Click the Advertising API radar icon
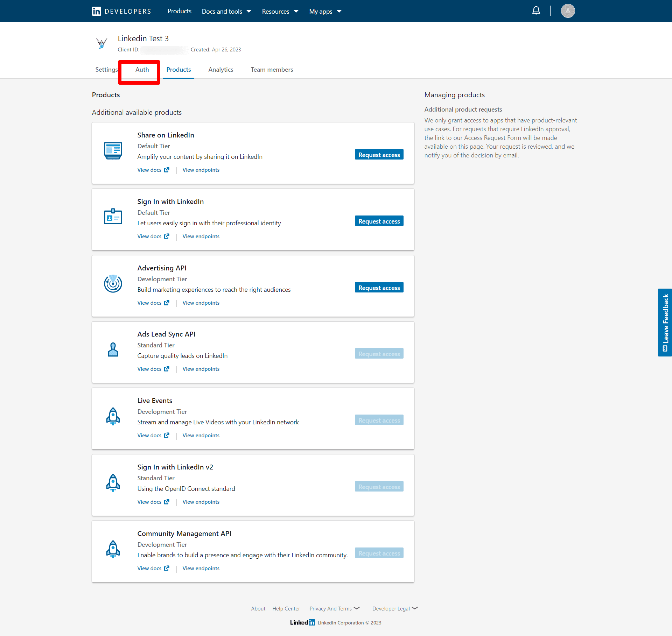 point(113,284)
